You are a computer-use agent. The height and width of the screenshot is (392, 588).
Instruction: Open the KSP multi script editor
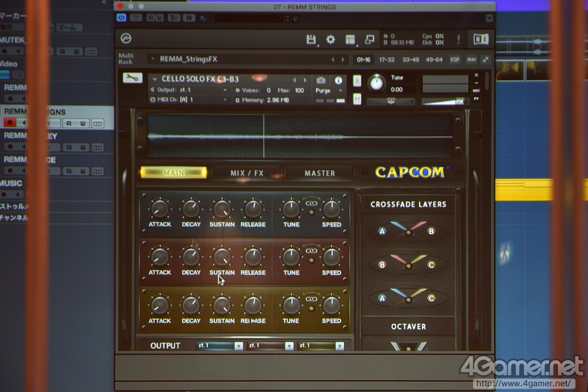tap(455, 60)
